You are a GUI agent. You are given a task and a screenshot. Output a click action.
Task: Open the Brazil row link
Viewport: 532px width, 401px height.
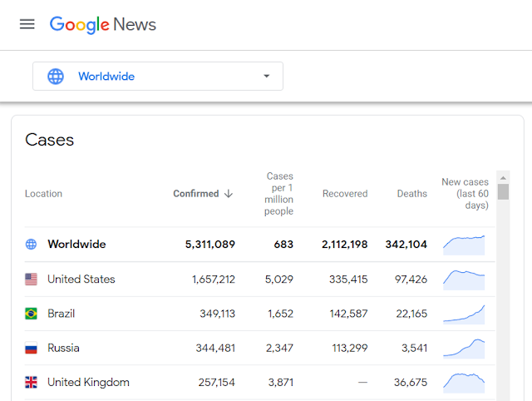[x=61, y=314]
